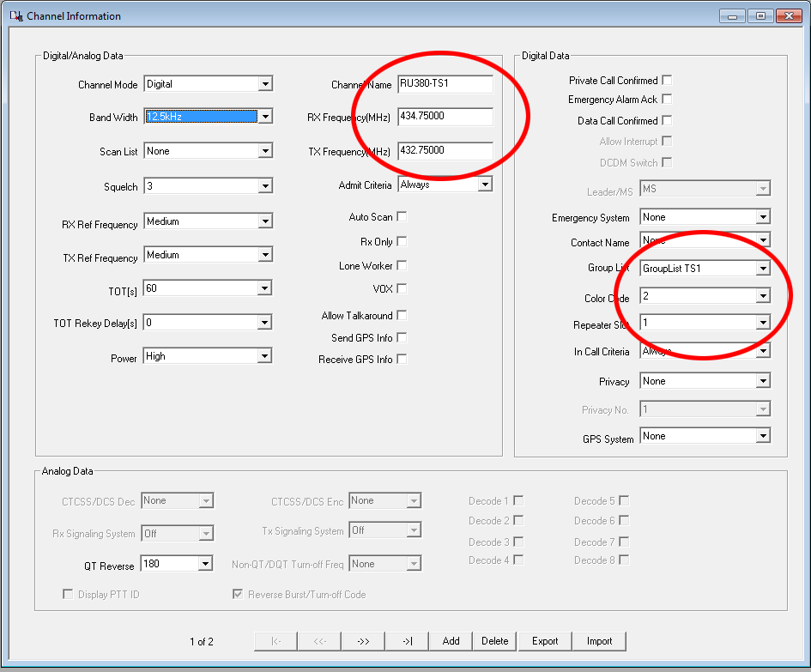Open the Color Code dropdown
Viewport: 811px width, 672px height.
click(762, 296)
